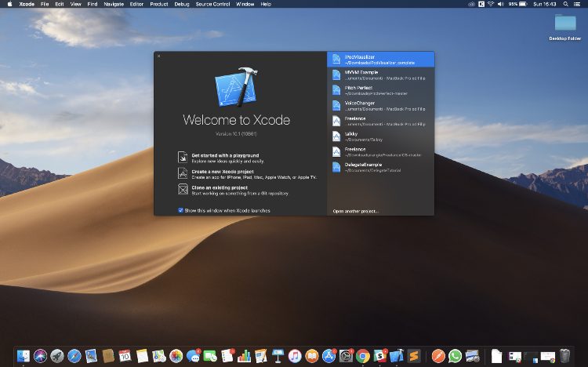Open the Notification Center list icon
The width and height of the screenshot is (588, 367).
pyautogui.click(x=577, y=4)
